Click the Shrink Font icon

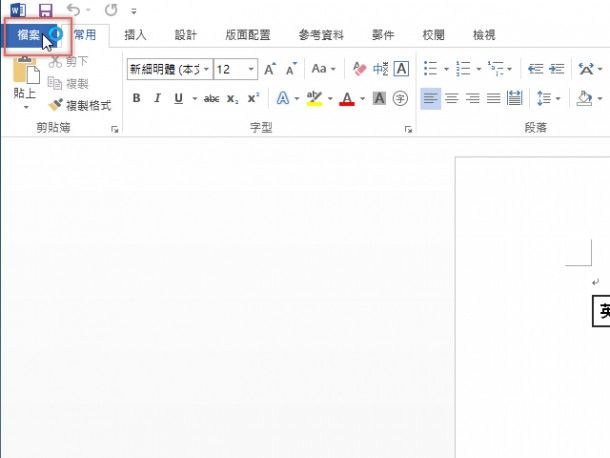click(x=291, y=69)
